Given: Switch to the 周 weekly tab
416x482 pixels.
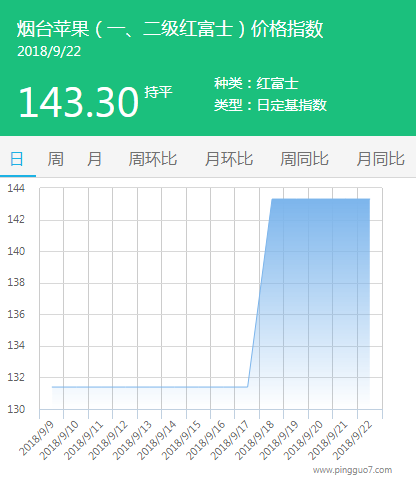Looking at the screenshot, I should 55,159.
